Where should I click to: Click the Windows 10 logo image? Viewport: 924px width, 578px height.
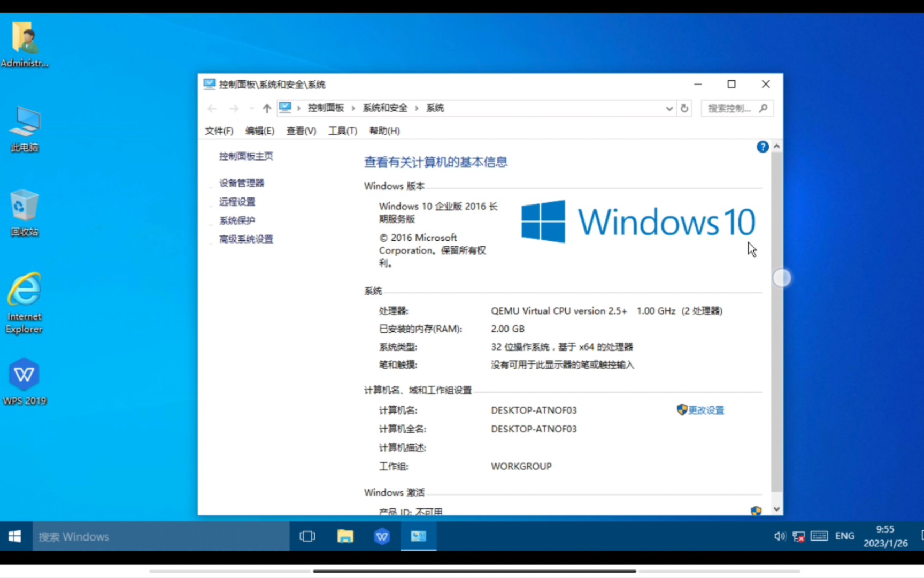(x=638, y=222)
